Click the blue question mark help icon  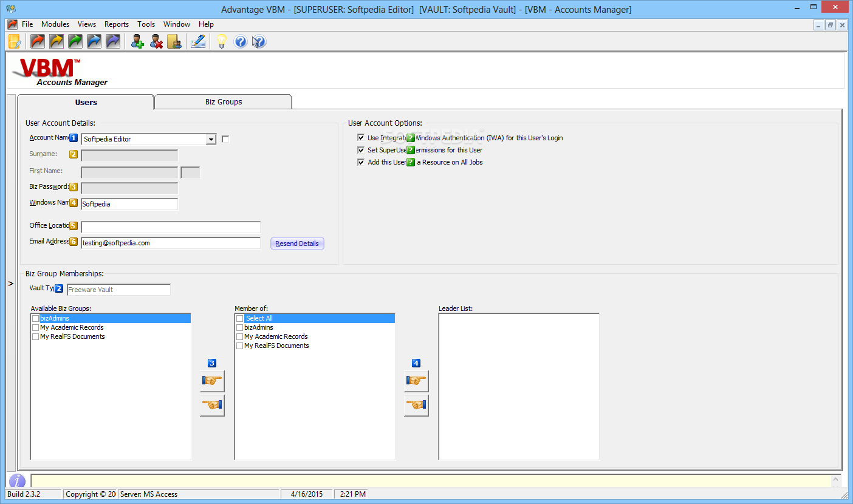point(241,41)
